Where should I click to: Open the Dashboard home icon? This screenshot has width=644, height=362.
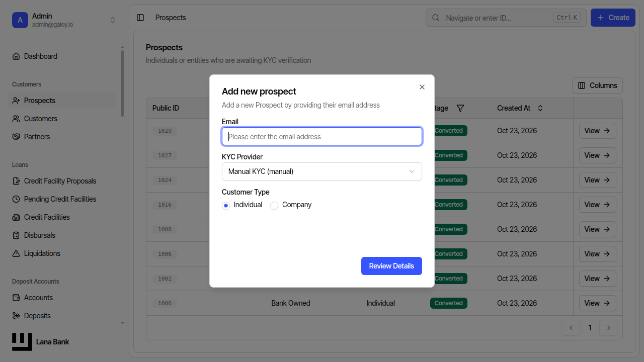click(x=16, y=56)
